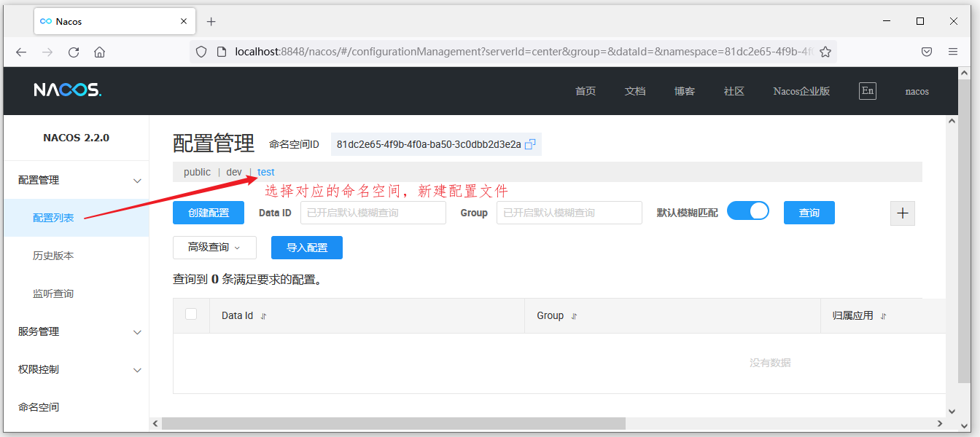Open 历史版本 in the sidebar
980x437 pixels.
(x=53, y=256)
